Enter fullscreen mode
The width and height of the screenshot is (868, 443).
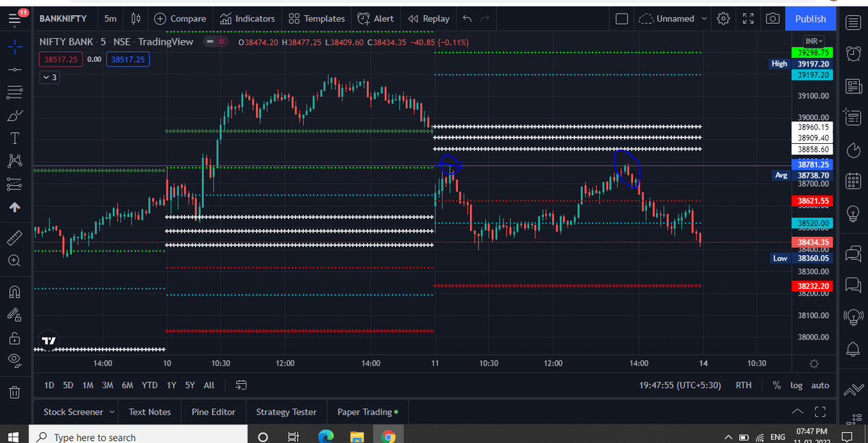(748, 19)
